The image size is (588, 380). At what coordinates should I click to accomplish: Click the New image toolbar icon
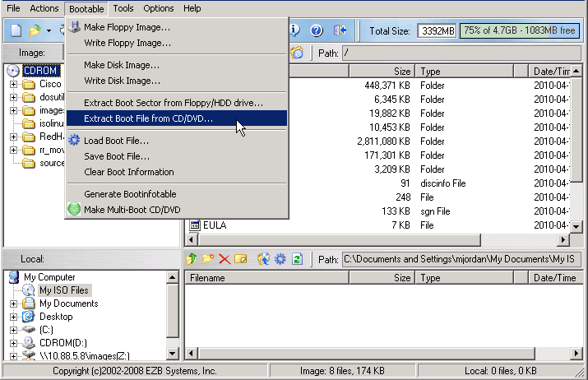pos(16,30)
